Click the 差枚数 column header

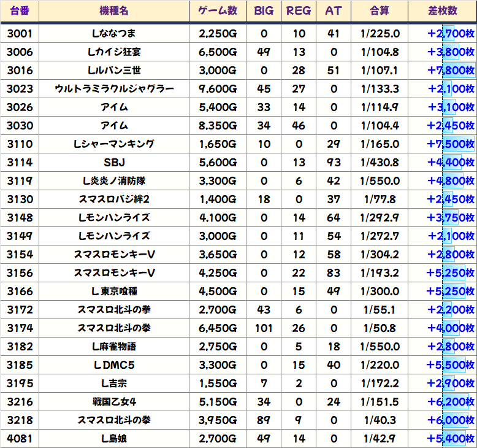(x=443, y=11)
